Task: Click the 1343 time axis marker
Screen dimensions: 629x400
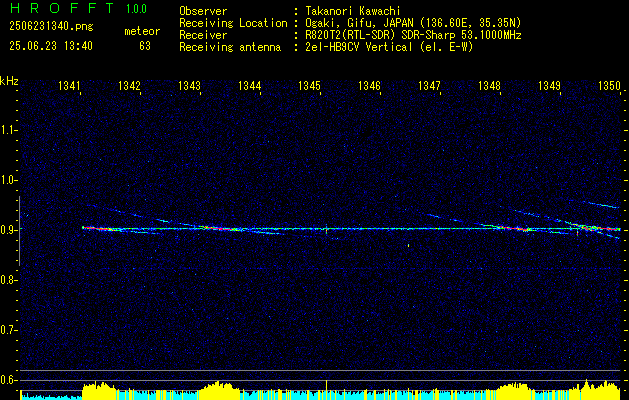Action: [x=189, y=85]
